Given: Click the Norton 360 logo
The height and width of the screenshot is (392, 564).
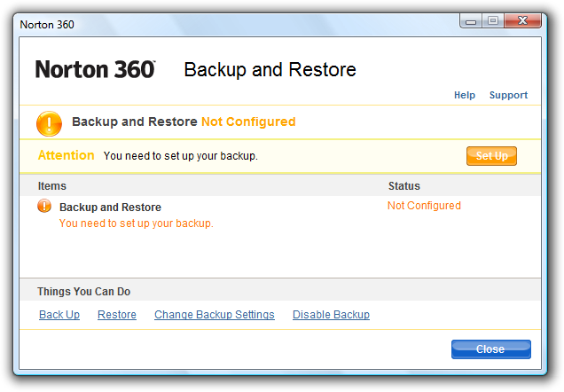Looking at the screenshot, I should pos(95,69).
